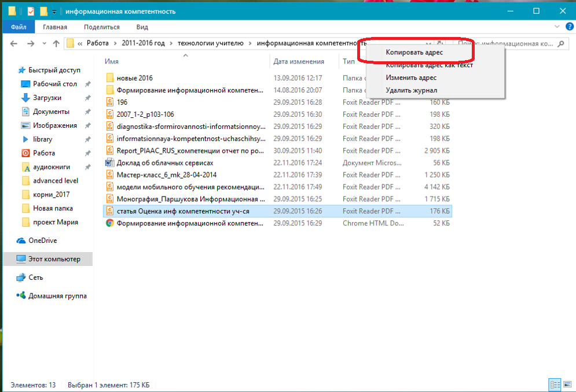Viewport: 576px width, 392px height.
Task: Choose Изменить адрес in context menu
Action: (411, 77)
